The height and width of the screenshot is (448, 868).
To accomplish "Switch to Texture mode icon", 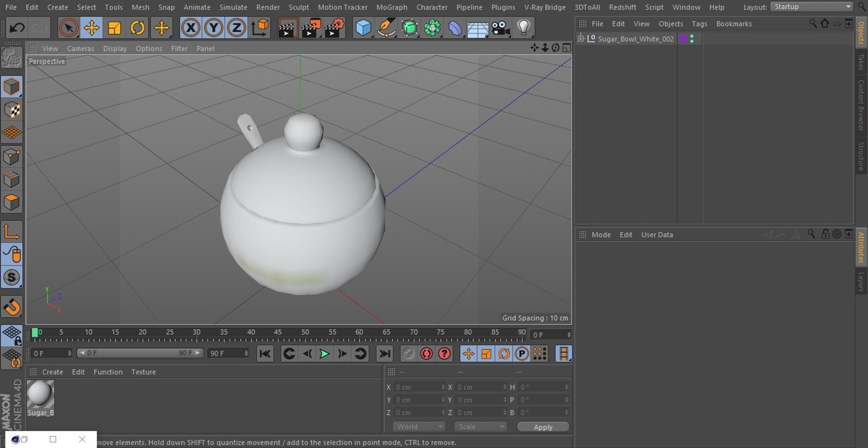I will [x=12, y=110].
